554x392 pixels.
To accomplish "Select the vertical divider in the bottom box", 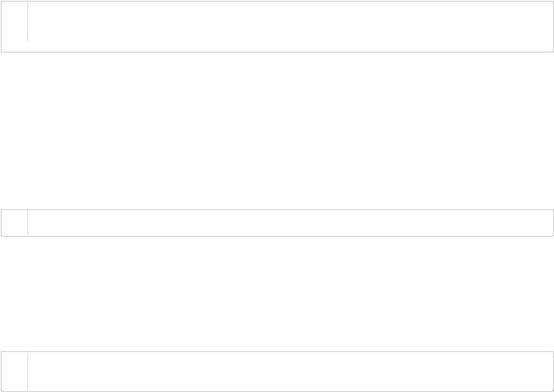I will [27, 371].
